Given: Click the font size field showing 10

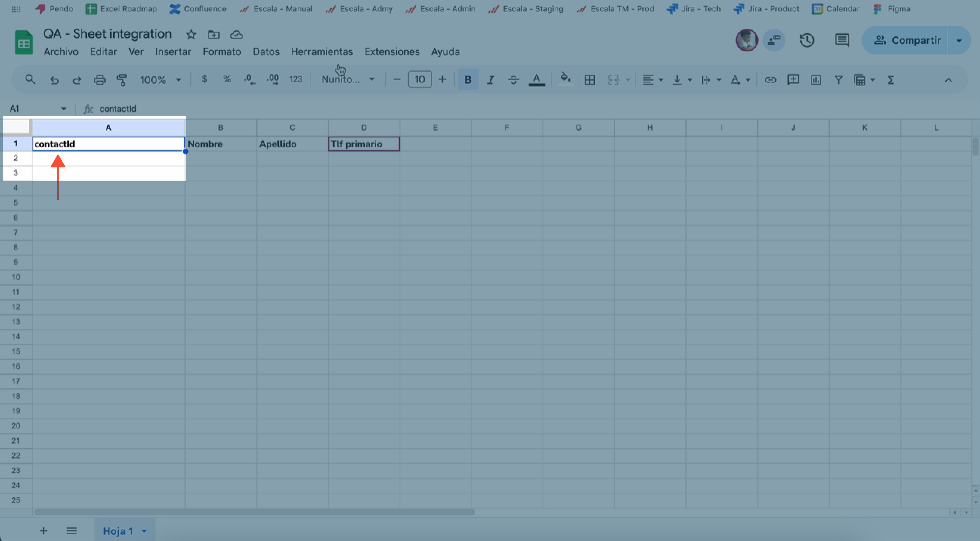Looking at the screenshot, I should point(420,79).
